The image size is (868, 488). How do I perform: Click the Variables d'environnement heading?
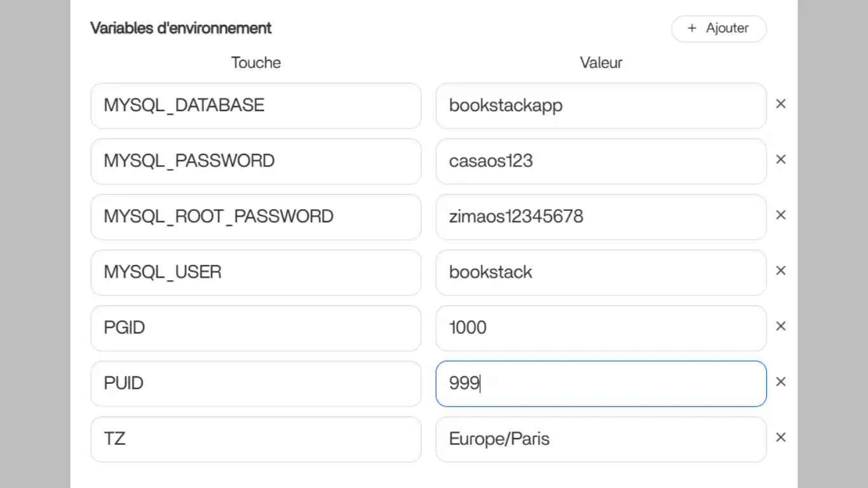click(x=181, y=28)
